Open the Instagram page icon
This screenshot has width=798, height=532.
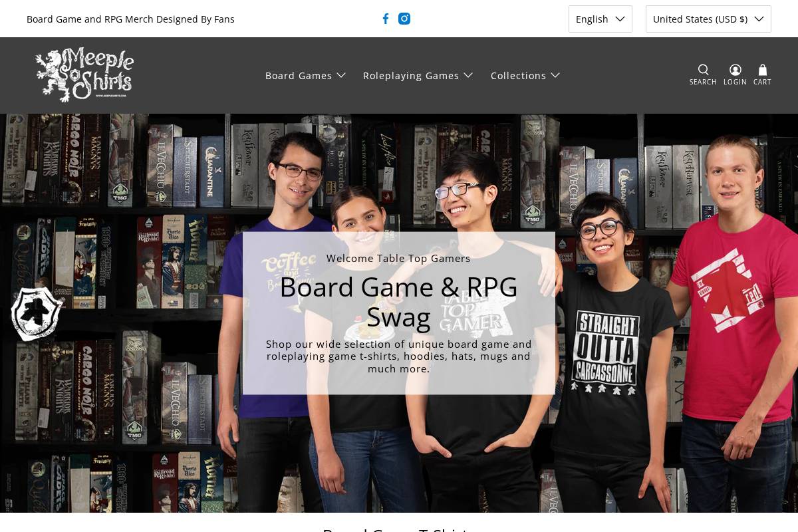tap(404, 19)
